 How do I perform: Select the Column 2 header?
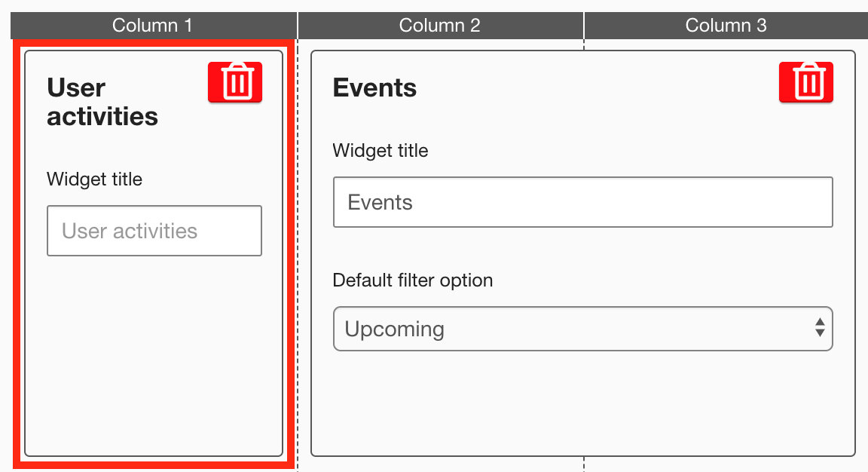[x=440, y=26]
